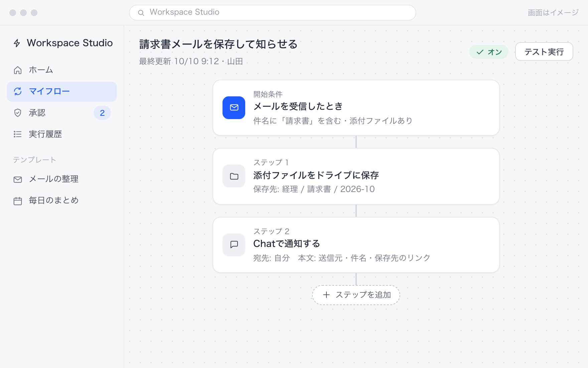
Task: Click the chat bubble icon in ステップ 2
Action: [234, 245]
